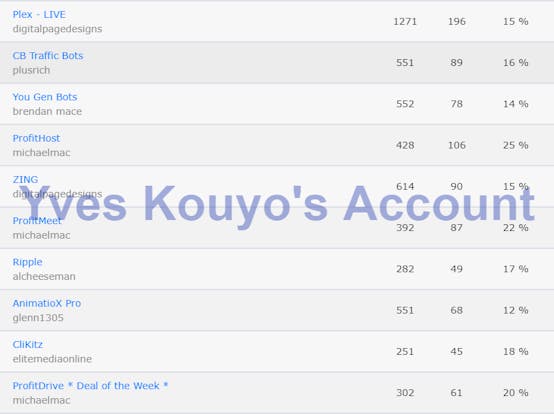
Task: Open the Ripple product link
Action: point(27,262)
